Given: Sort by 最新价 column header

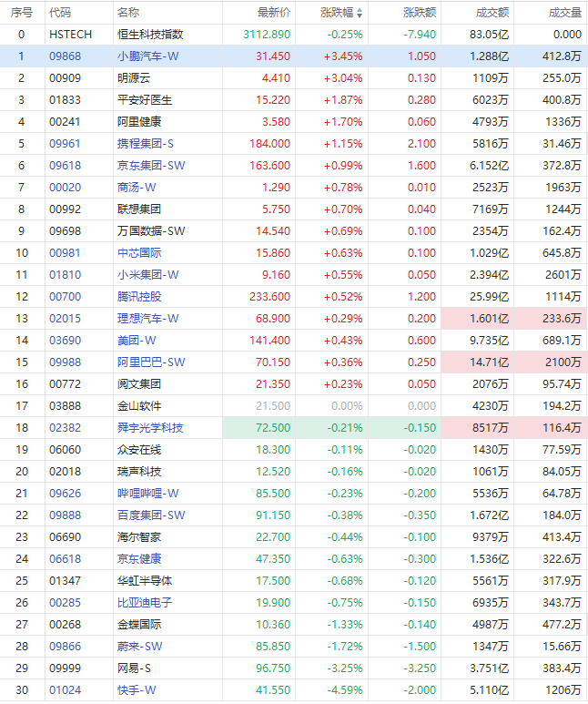Looking at the screenshot, I should [274, 13].
